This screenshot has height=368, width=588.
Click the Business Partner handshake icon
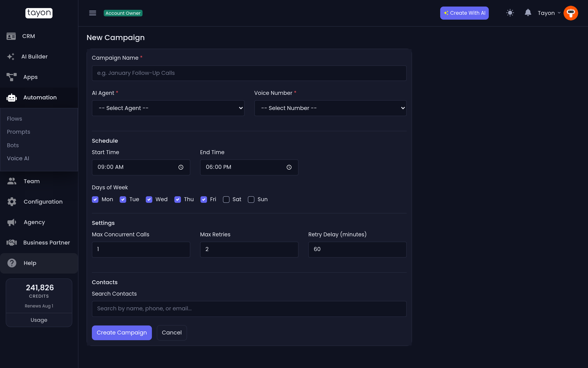[x=11, y=242]
